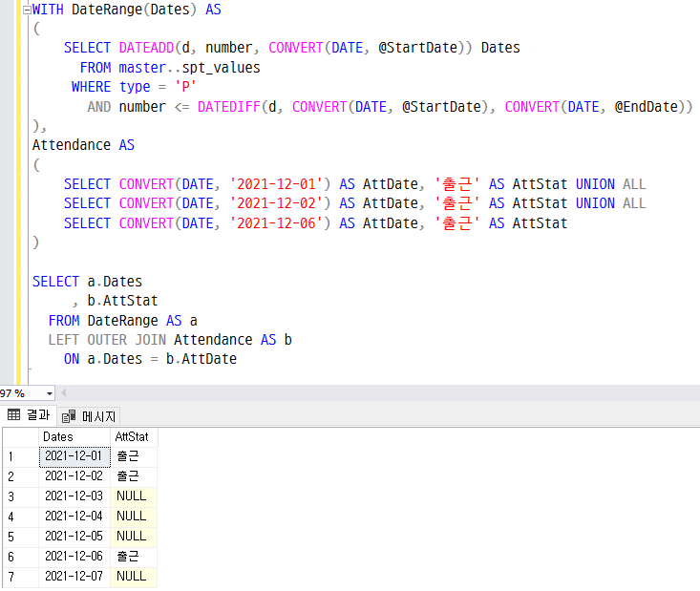The image size is (700, 591).
Task: Select the result cell 2021-12-01
Action: (x=74, y=456)
